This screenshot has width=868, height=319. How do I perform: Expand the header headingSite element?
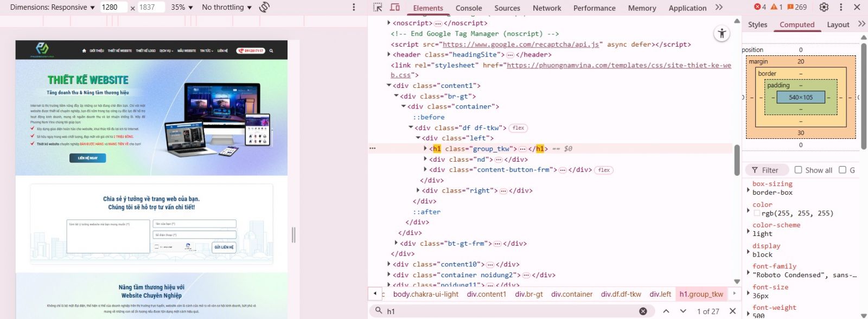[388, 54]
